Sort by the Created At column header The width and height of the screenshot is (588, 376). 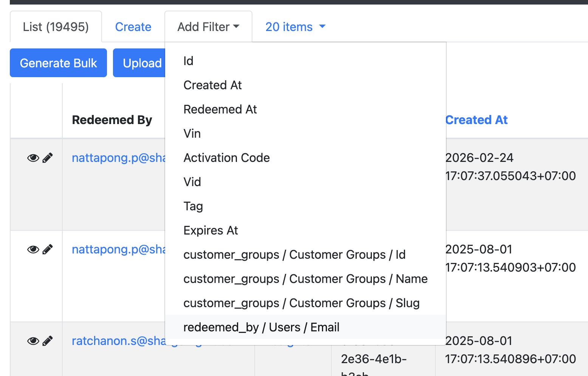(x=476, y=120)
